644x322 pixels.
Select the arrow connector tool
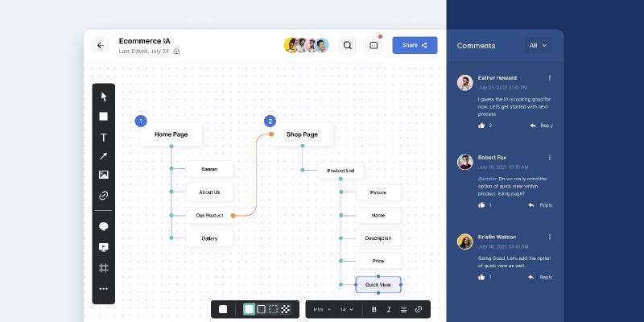(104, 156)
